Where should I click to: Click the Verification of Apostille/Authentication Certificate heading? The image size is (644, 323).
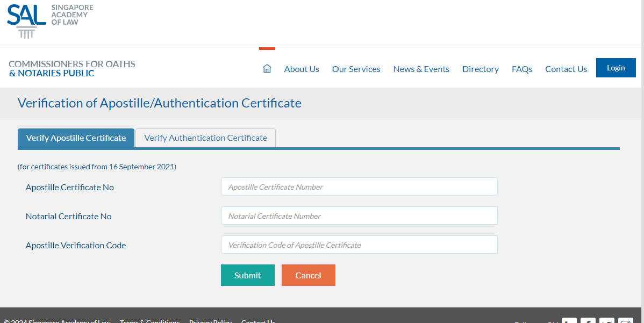click(159, 103)
